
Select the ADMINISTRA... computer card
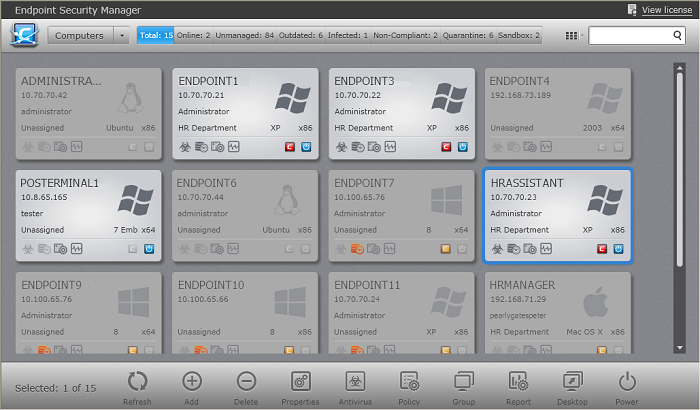click(88, 113)
